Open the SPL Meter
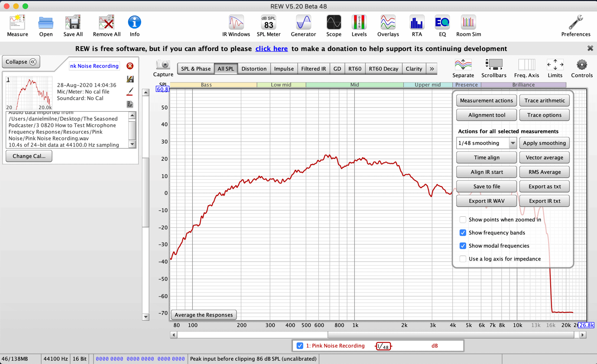 click(x=268, y=25)
